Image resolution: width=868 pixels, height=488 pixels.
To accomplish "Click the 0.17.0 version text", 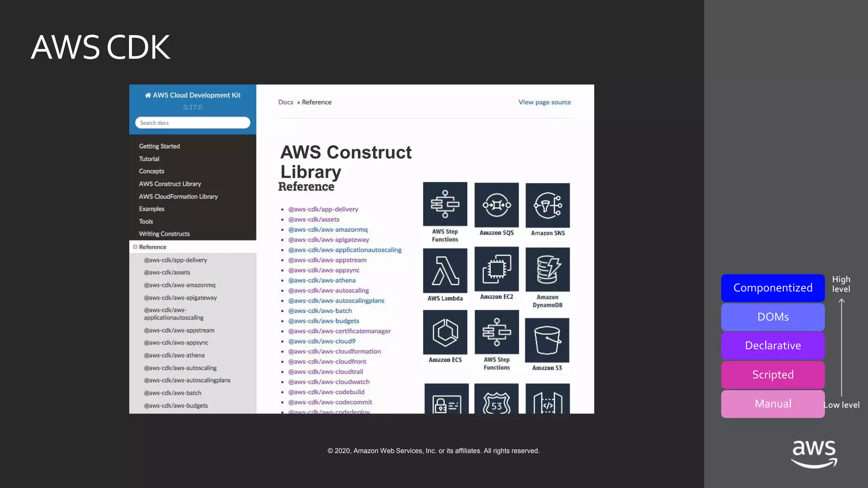I will point(192,107).
